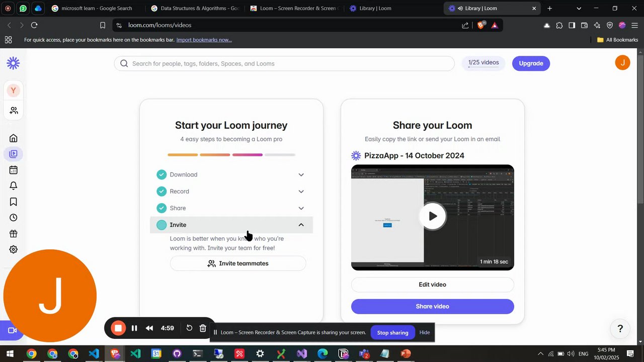The width and height of the screenshot is (644, 362).
Task: Click Hide on sharing notification
Action: coord(425,332)
